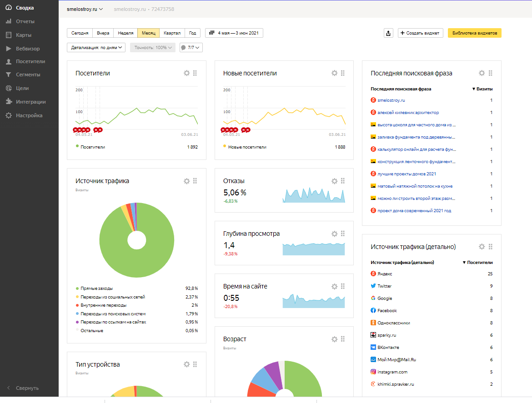Go to Отчеты in the sidebar menu

point(25,21)
